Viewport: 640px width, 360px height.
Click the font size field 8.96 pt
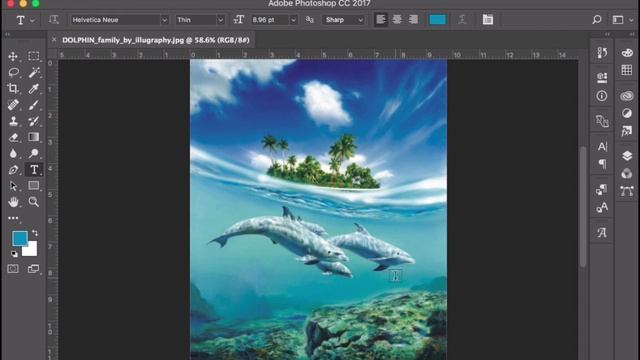pyautogui.click(x=269, y=20)
